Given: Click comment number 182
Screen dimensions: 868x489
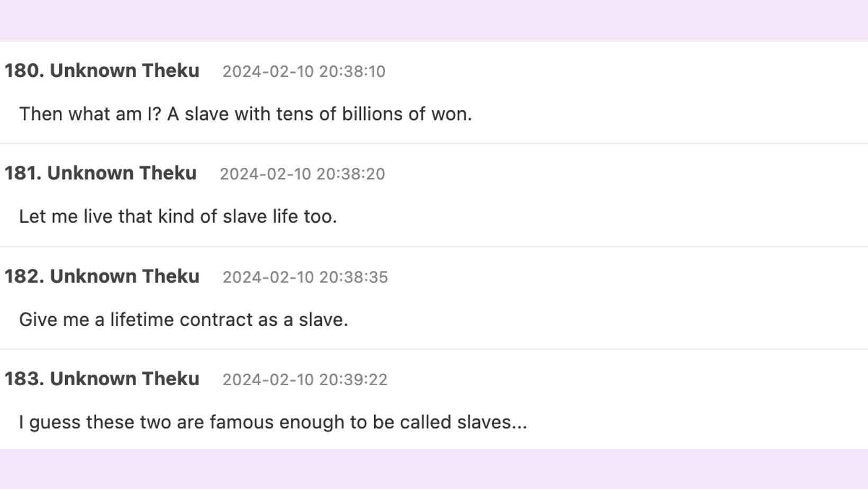Looking at the screenshot, I should (x=24, y=276).
